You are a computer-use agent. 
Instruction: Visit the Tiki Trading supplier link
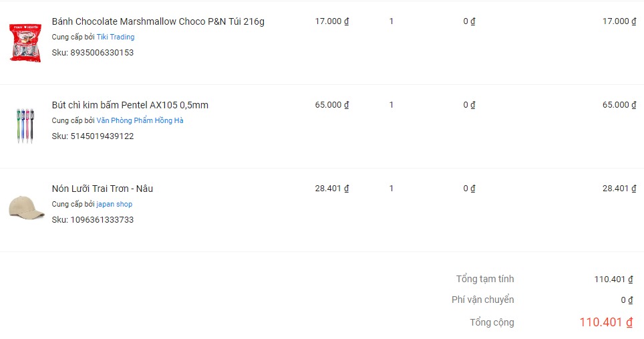(x=116, y=37)
